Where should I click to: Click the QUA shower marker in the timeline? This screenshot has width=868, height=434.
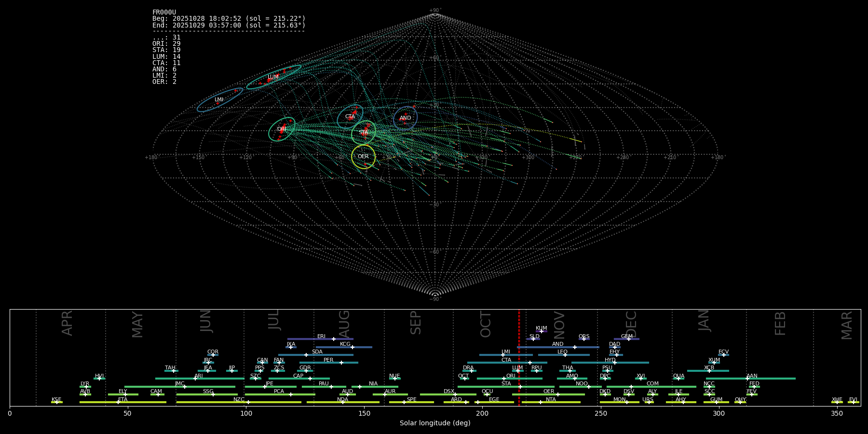pos(678,379)
